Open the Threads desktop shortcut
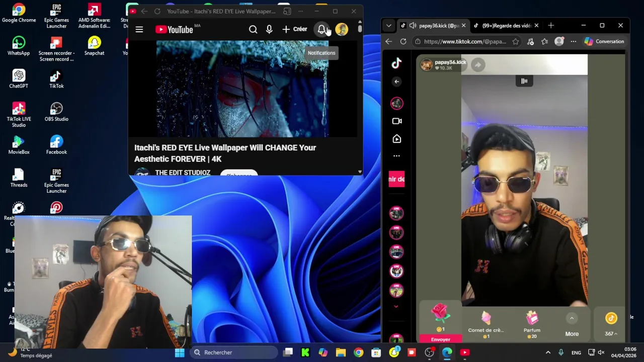 [19, 178]
